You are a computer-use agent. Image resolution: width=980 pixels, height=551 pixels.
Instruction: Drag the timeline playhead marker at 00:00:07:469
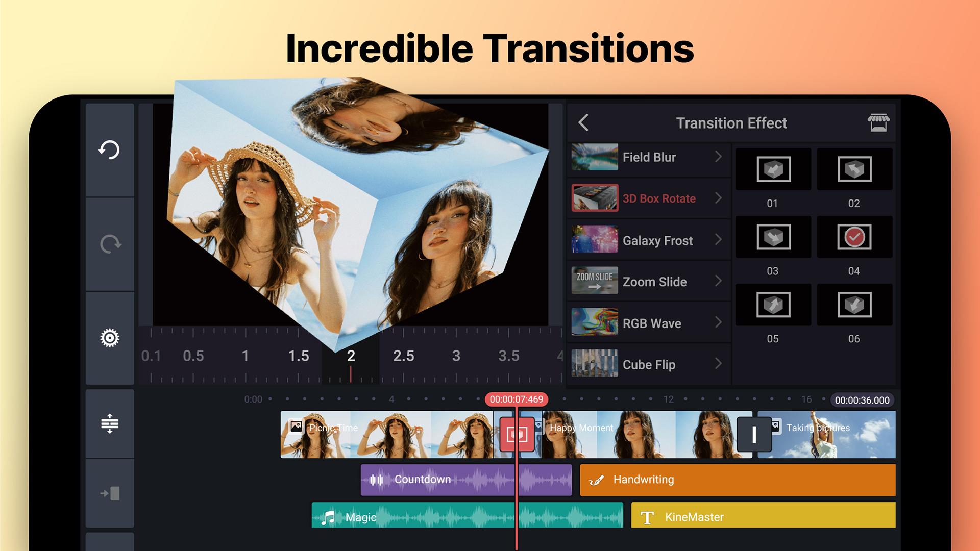(516, 398)
